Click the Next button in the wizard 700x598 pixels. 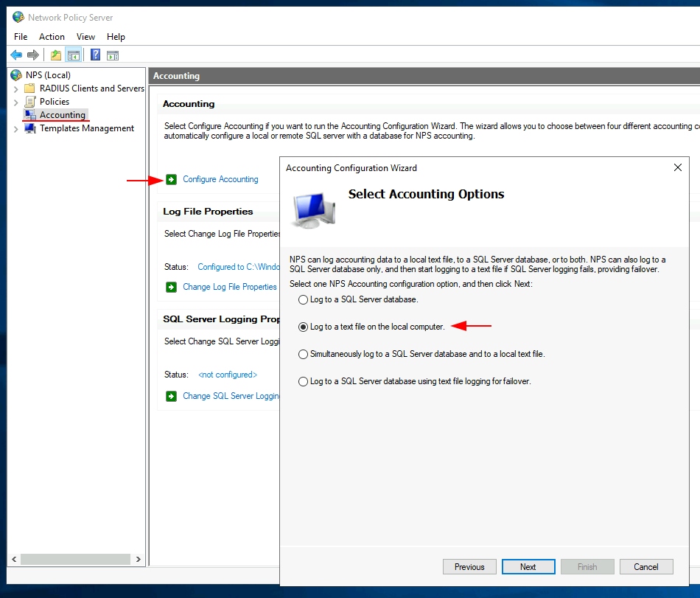528,567
